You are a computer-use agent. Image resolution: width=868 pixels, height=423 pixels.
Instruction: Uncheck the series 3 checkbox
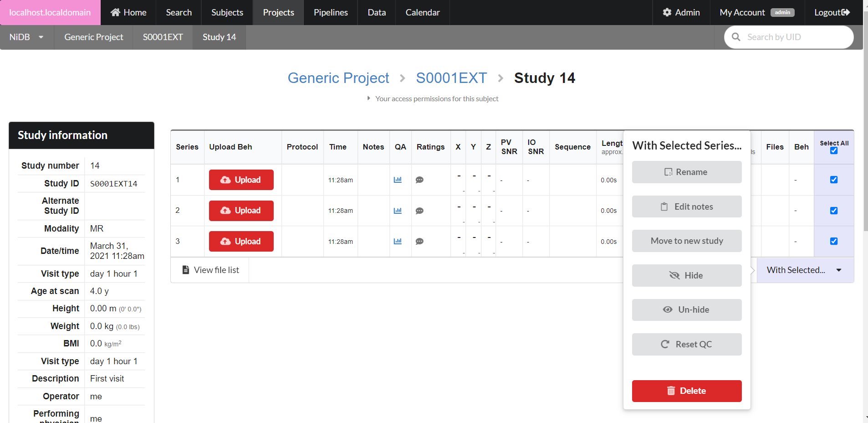tap(834, 241)
